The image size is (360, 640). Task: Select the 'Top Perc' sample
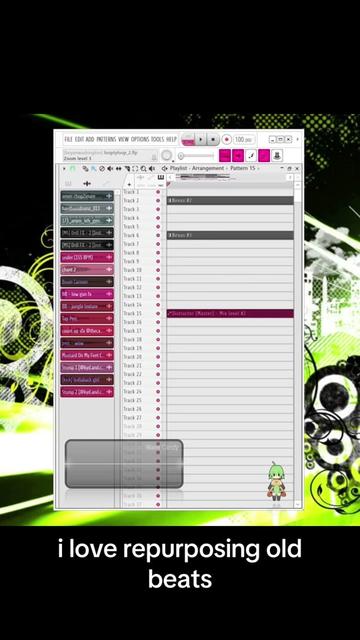pos(87,319)
